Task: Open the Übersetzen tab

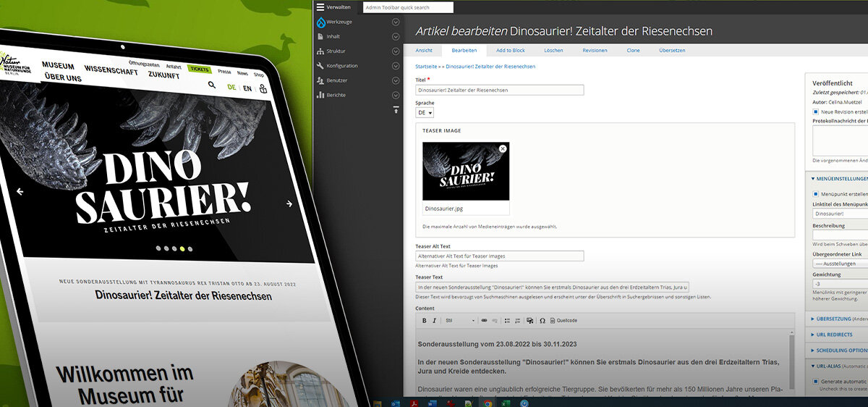Action: pyautogui.click(x=672, y=51)
